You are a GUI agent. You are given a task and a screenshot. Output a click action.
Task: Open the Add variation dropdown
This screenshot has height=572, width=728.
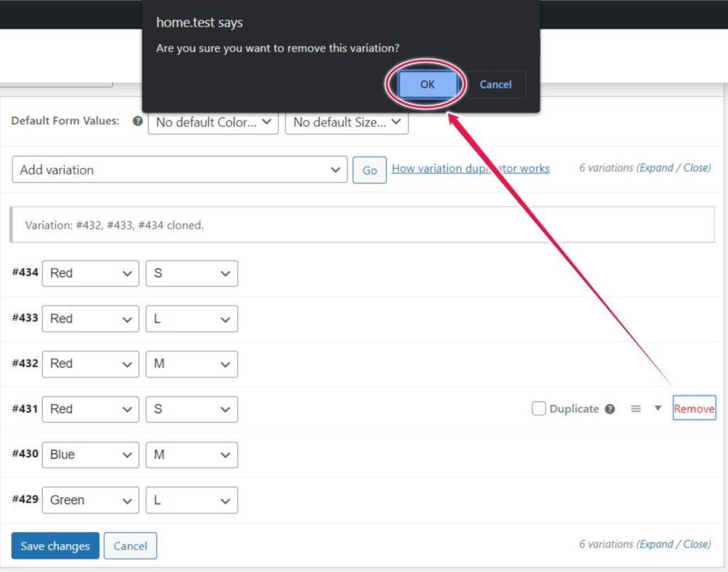179,170
